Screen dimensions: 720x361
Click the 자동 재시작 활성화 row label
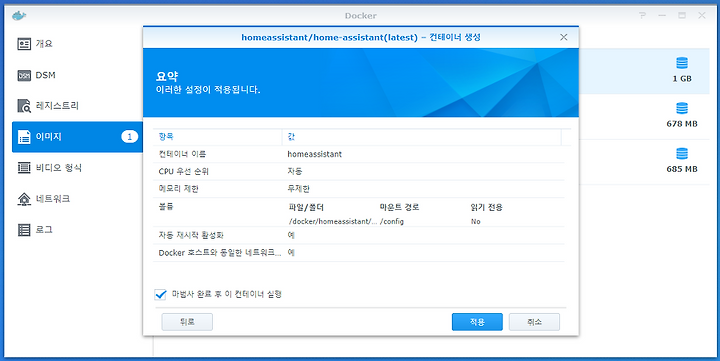[191, 236]
